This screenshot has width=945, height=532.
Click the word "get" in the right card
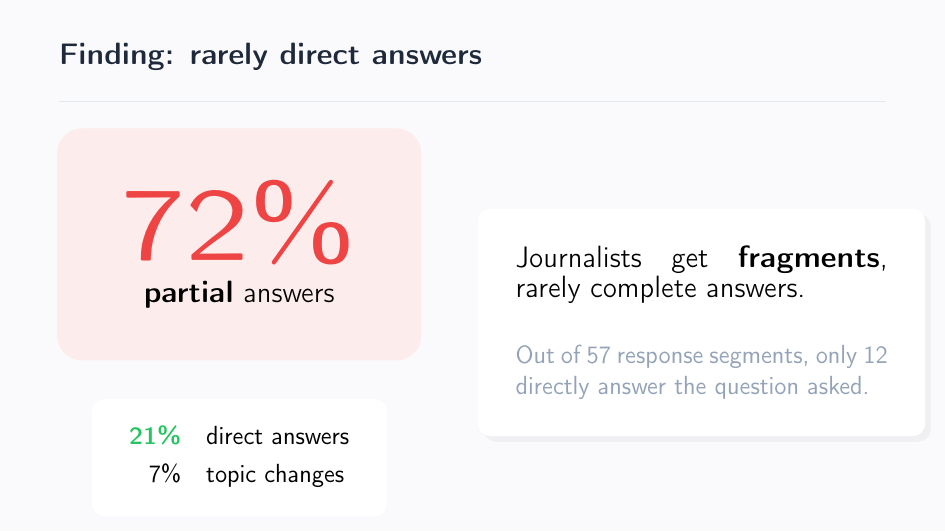tap(689, 260)
